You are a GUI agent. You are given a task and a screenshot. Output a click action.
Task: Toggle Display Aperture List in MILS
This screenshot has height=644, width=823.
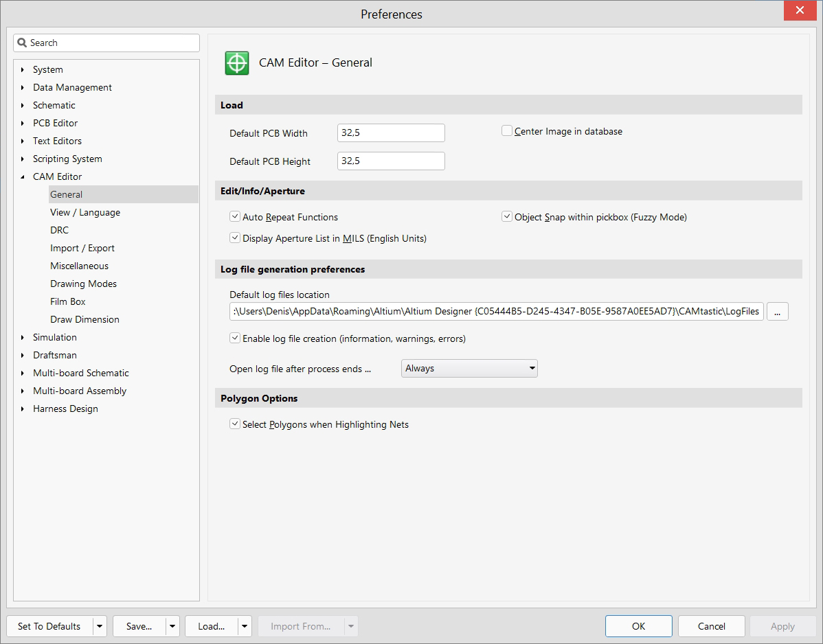(235, 238)
